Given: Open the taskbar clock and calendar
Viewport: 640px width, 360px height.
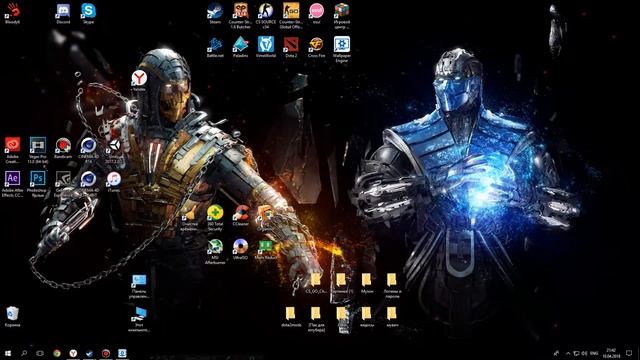Looking at the screenshot, I should click(x=611, y=353).
